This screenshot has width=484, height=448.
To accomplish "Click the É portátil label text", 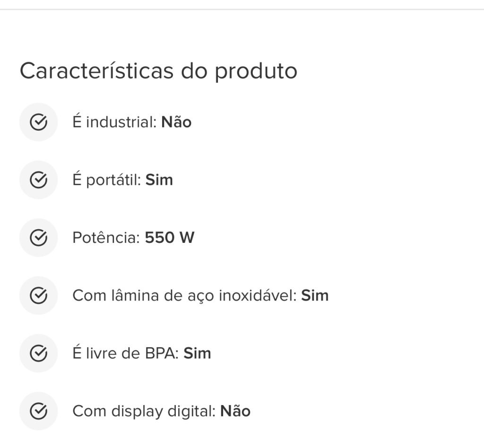I will click(107, 180).
